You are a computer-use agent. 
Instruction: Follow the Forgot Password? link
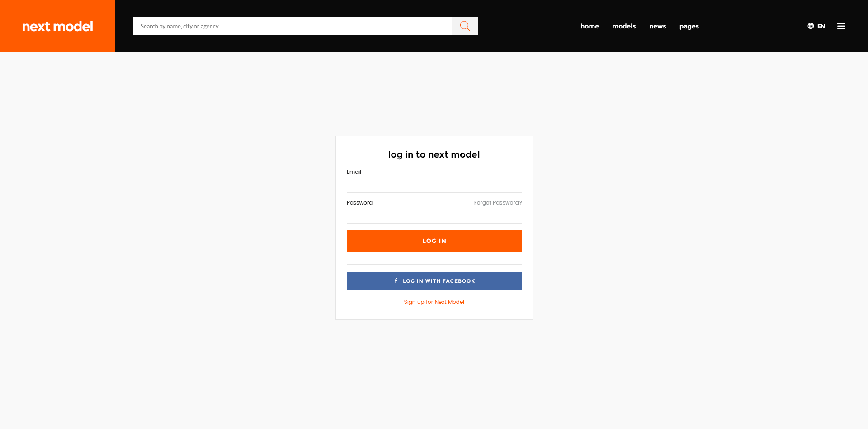click(498, 203)
